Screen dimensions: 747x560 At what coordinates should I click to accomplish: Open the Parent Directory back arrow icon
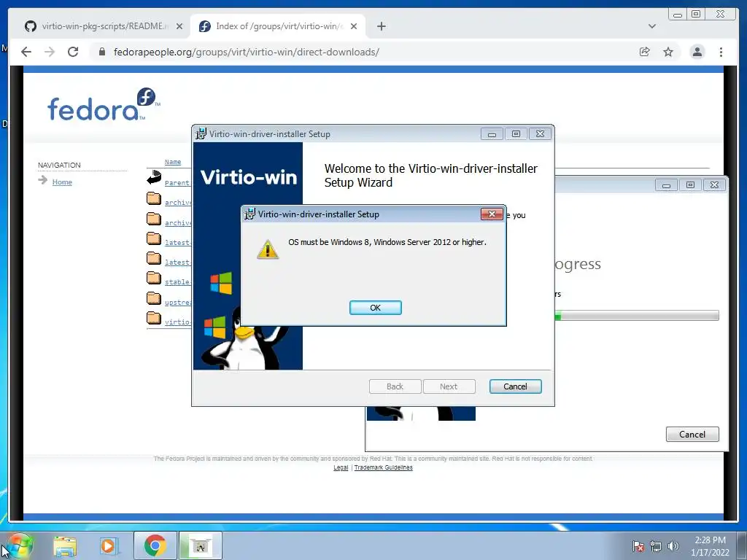pos(154,177)
